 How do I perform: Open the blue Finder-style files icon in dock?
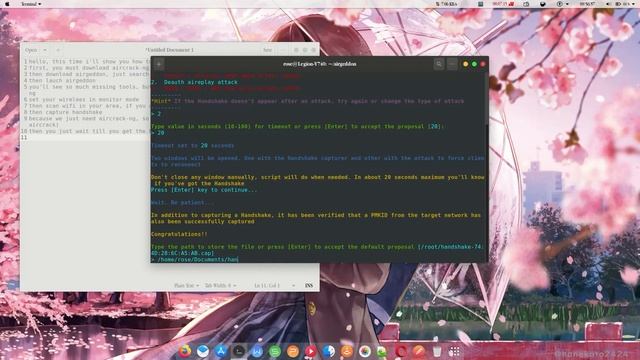click(329, 351)
